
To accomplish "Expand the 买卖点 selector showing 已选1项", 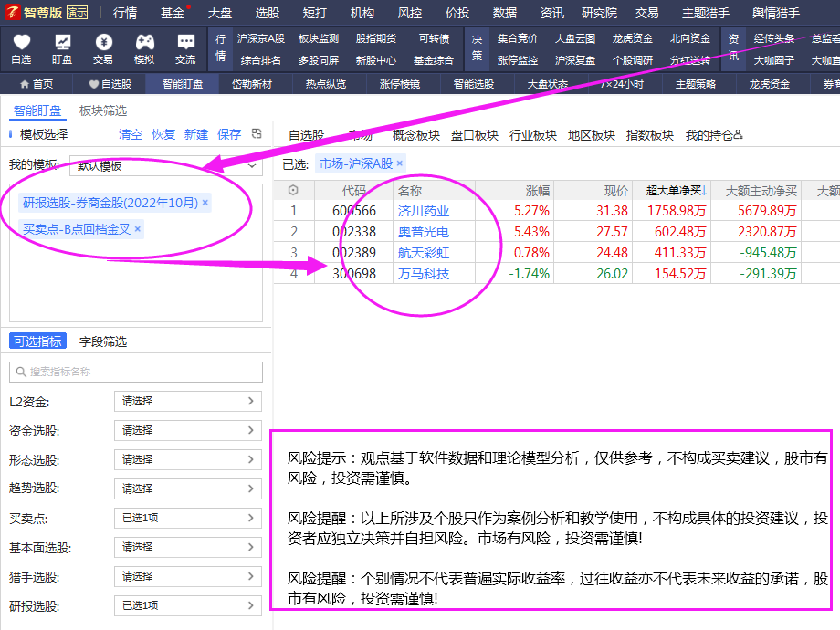I will 187,518.
